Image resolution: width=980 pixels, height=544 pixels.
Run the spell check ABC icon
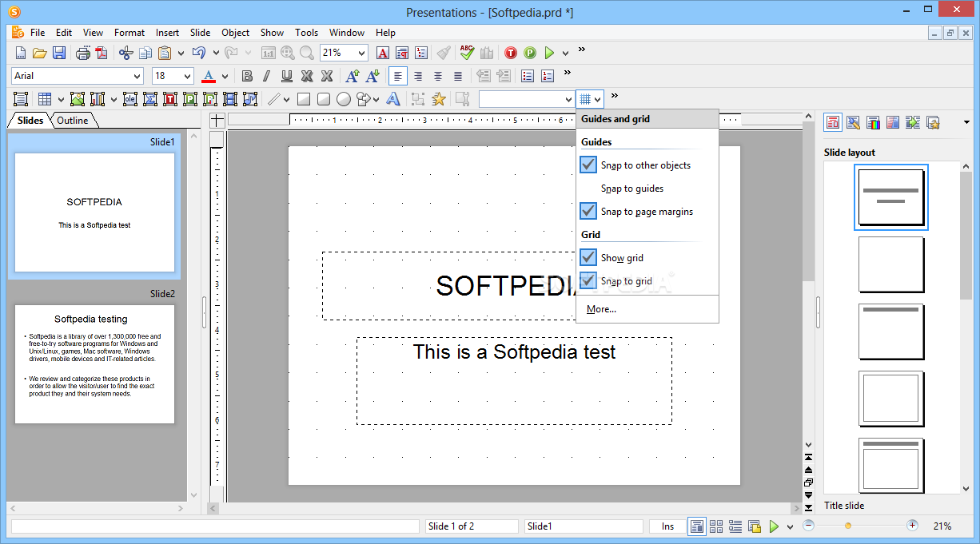(467, 53)
